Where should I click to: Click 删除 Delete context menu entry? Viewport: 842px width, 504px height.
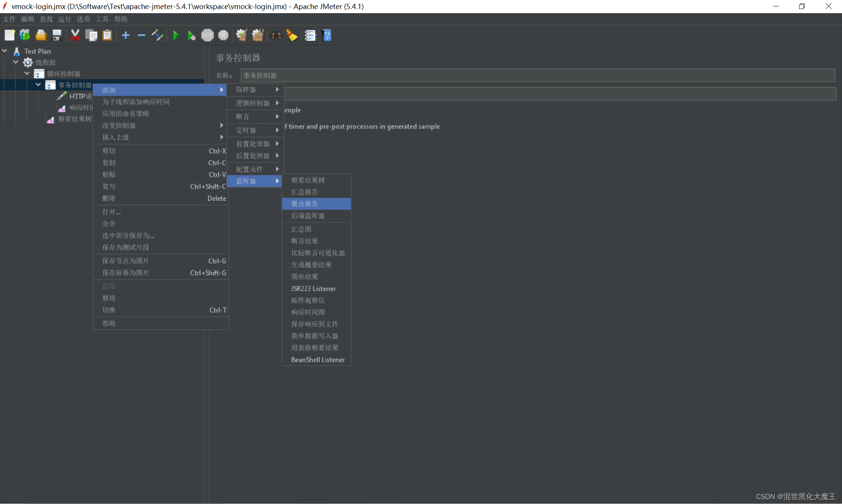[109, 198]
